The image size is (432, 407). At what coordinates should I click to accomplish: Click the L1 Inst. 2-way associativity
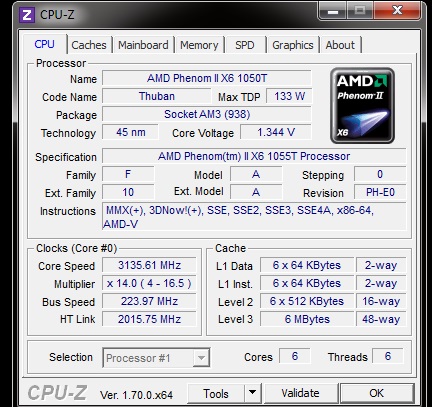tap(381, 283)
